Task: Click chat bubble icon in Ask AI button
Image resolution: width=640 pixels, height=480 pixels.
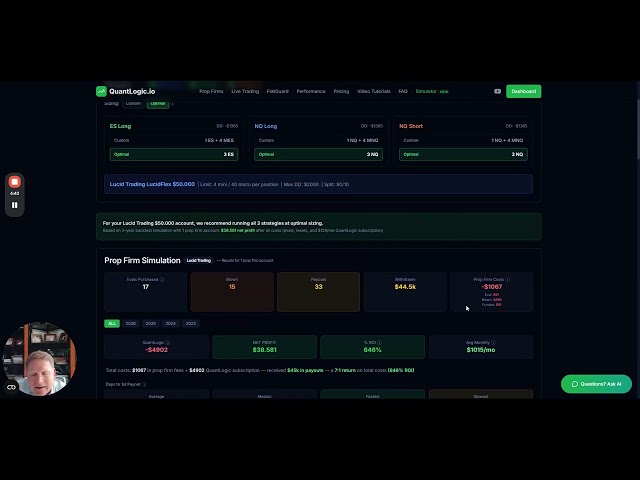Action: tap(575, 384)
